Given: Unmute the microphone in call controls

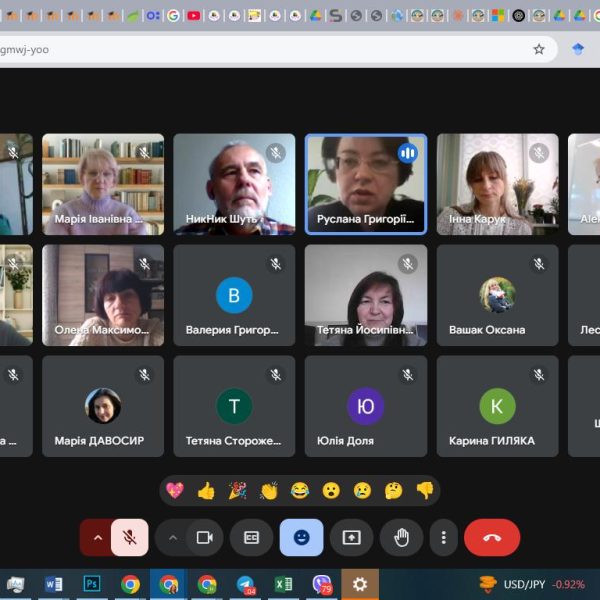Looking at the screenshot, I should tap(130, 537).
